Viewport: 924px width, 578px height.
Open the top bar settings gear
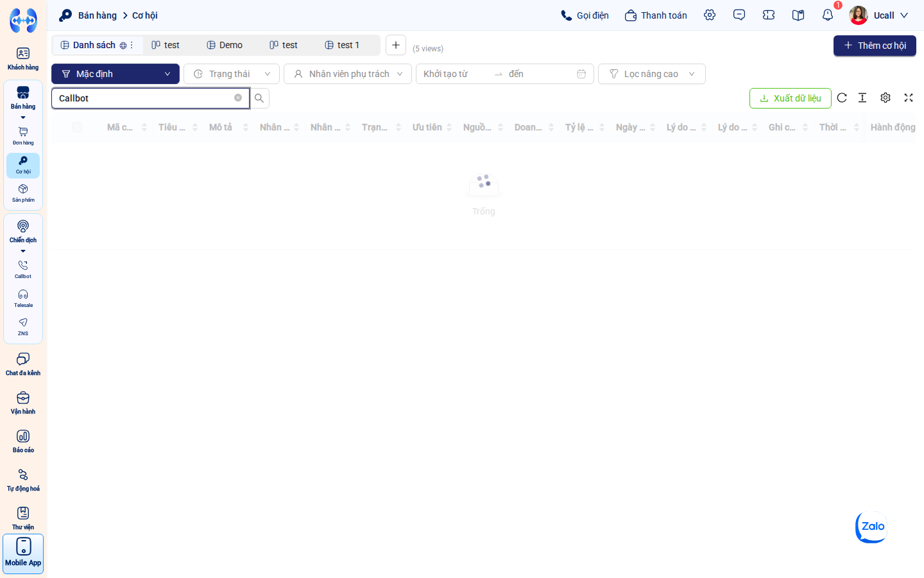(710, 15)
